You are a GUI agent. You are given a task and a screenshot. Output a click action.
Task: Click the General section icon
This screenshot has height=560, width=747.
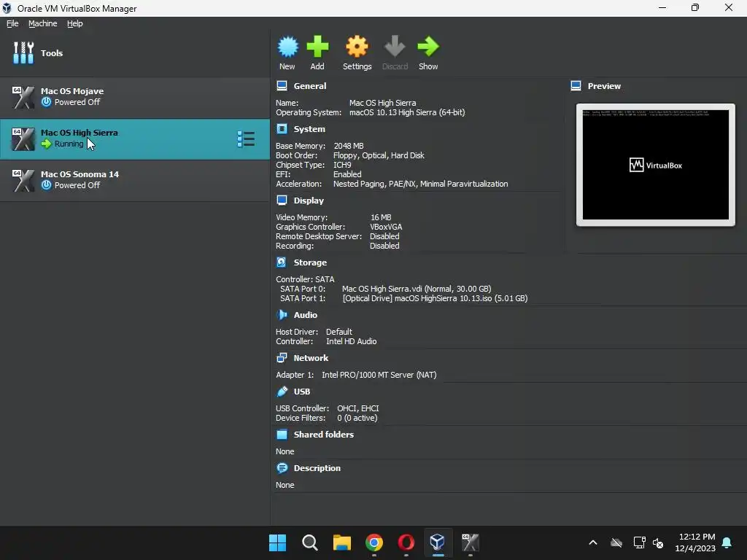(x=282, y=86)
